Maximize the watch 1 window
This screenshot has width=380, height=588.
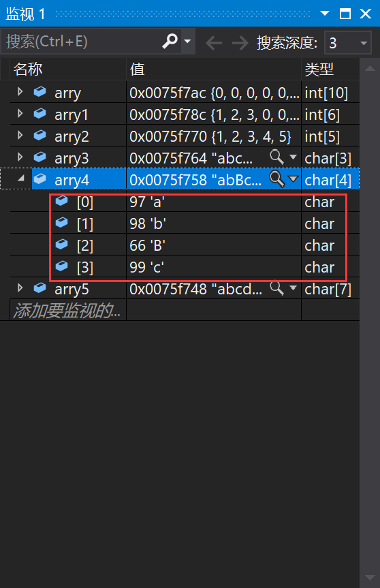345,14
